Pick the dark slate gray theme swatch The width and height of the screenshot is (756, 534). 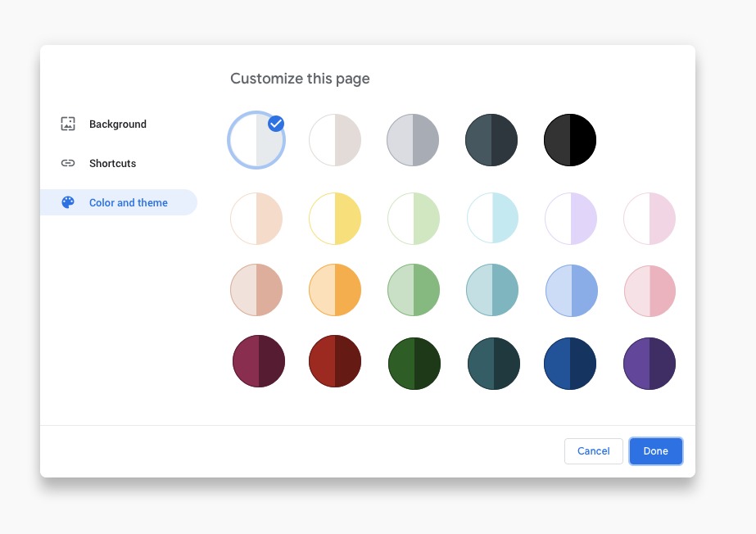491,140
